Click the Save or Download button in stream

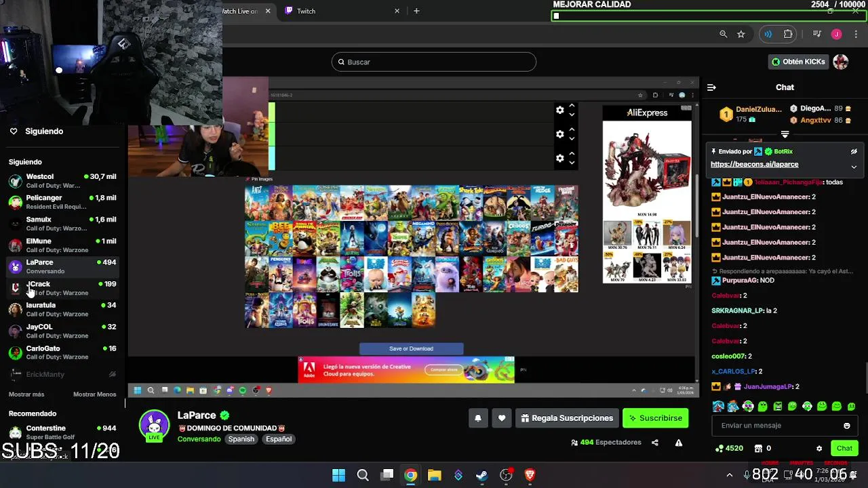(411, 349)
